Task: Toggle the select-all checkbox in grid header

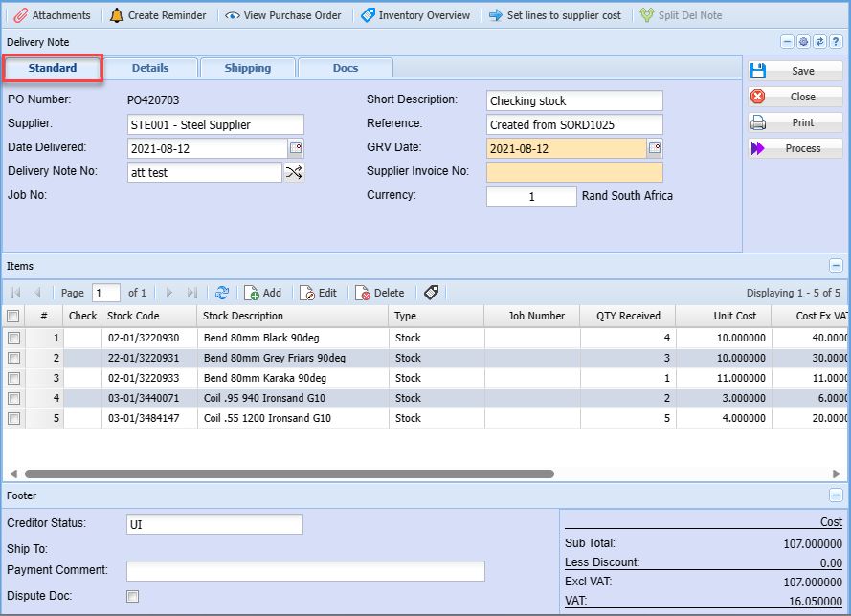Action: click(13, 316)
